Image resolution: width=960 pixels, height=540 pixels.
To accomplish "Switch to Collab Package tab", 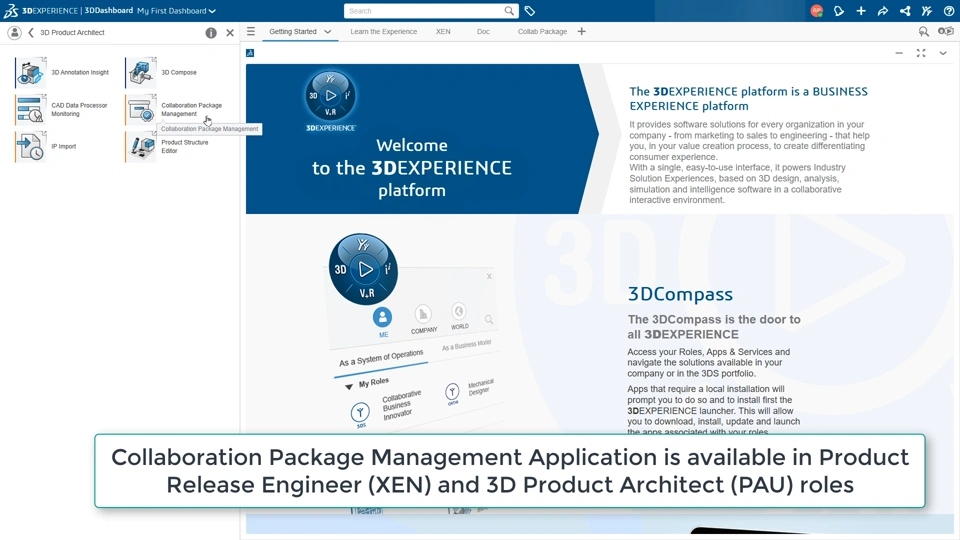I will [x=542, y=32].
